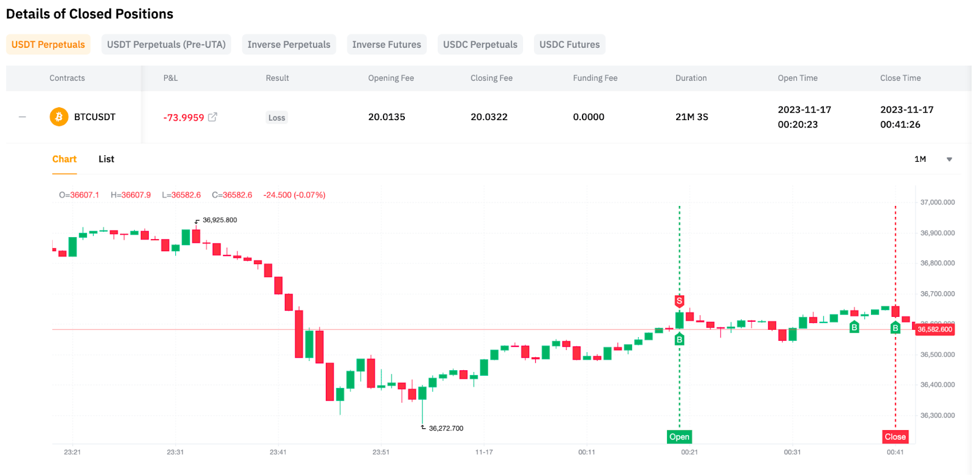
Task: Click the red S sell marker
Action: pos(679,301)
